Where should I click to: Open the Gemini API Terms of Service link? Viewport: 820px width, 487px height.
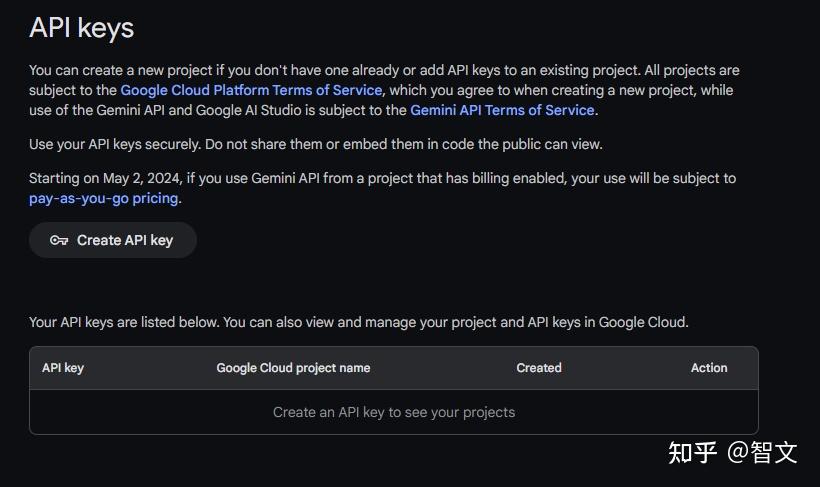pos(502,110)
